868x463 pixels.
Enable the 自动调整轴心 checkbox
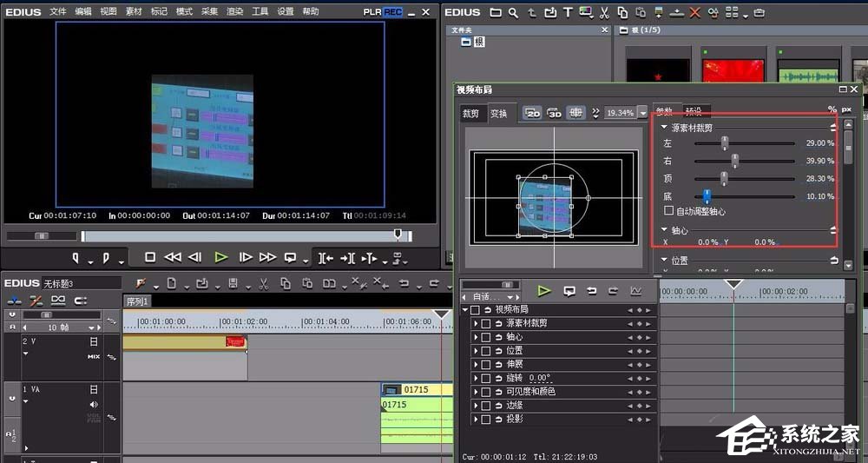tap(668, 211)
